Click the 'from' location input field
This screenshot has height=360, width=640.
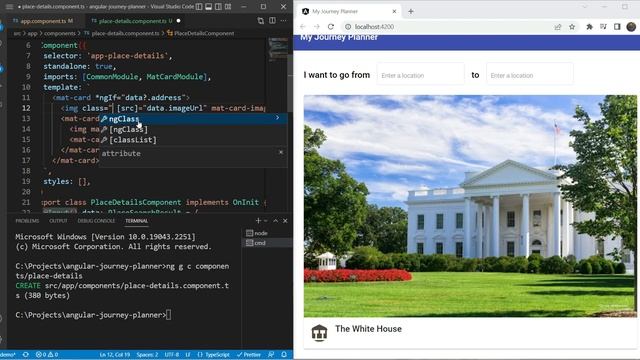(420, 75)
